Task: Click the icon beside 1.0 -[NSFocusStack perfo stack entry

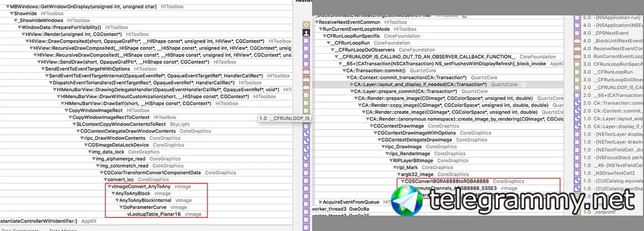Action: [578, 158]
